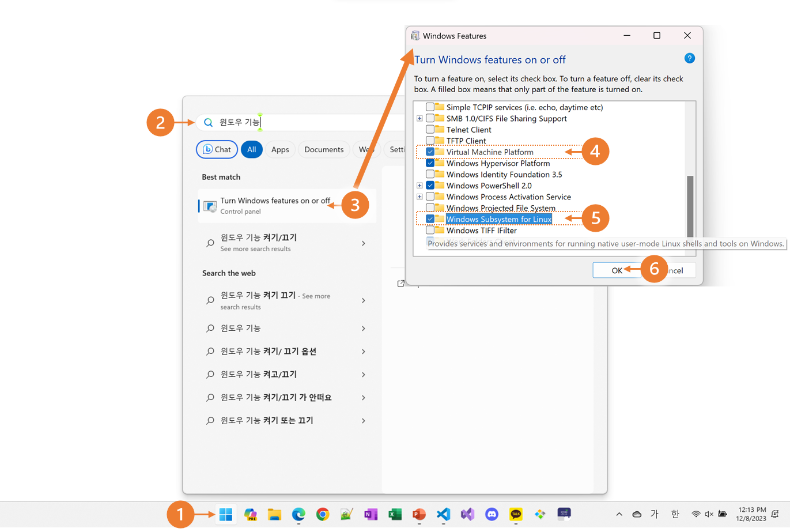Open the colorful pinwheel app on the taskbar
The image size is (790, 532).
540,514
